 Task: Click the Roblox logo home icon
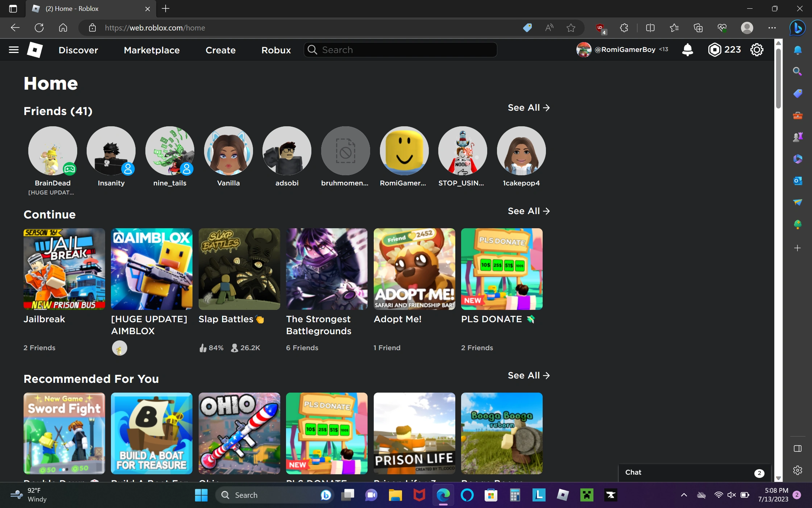point(35,50)
